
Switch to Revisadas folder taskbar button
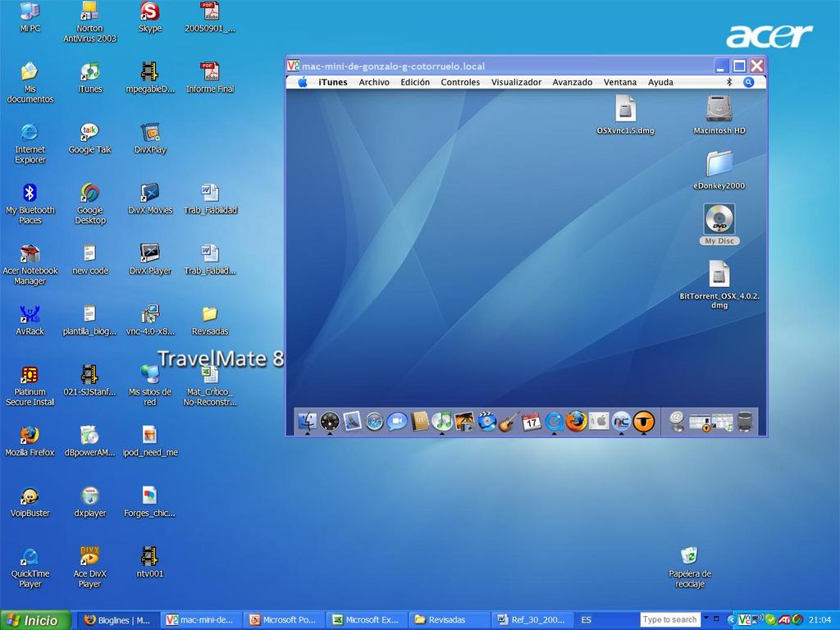[x=450, y=620]
